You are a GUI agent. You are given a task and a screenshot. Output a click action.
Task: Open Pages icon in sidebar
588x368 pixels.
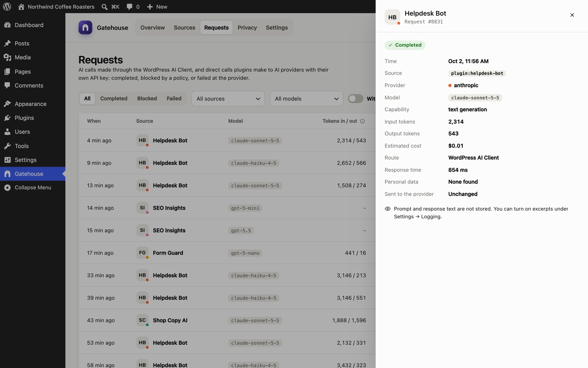point(8,71)
